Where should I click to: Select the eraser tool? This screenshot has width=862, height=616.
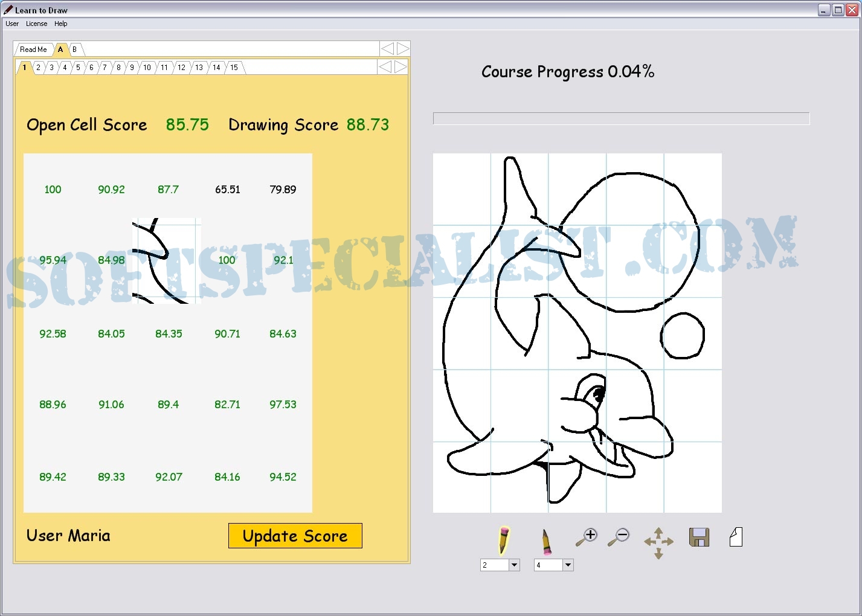545,541
